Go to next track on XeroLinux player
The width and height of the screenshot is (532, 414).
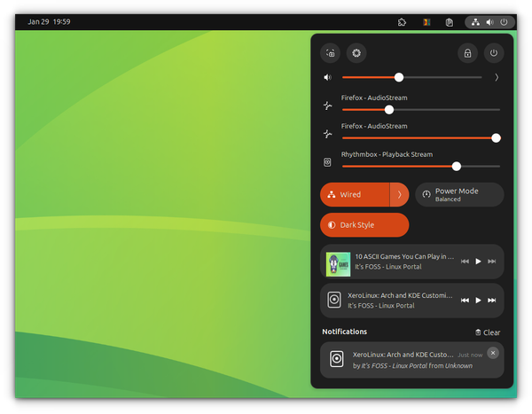point(491,300)
